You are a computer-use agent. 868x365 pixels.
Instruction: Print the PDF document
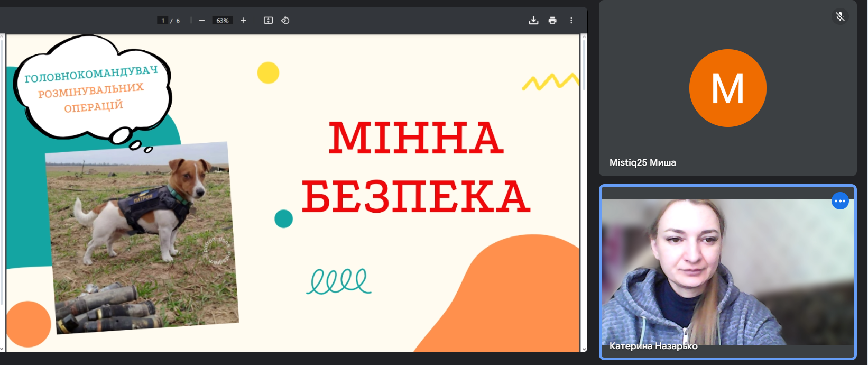552,20
